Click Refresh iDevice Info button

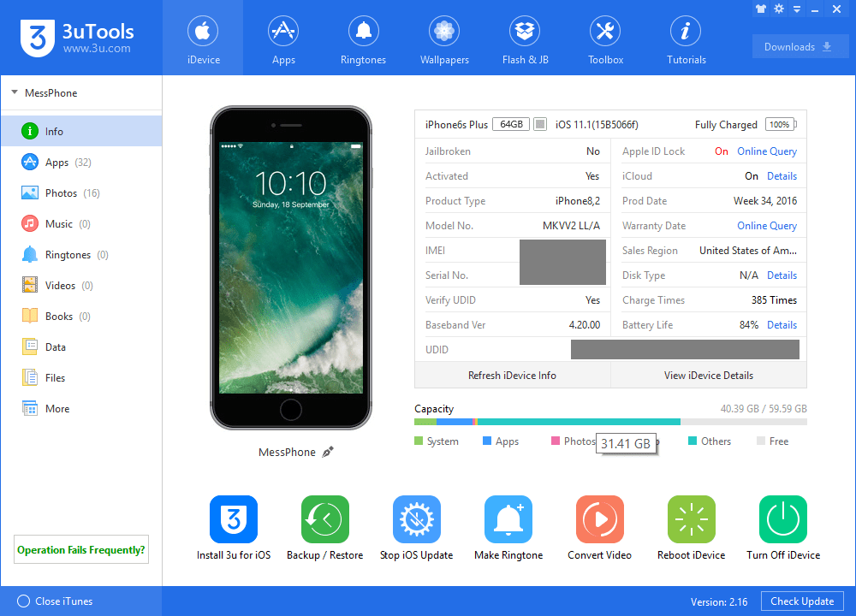512,375
